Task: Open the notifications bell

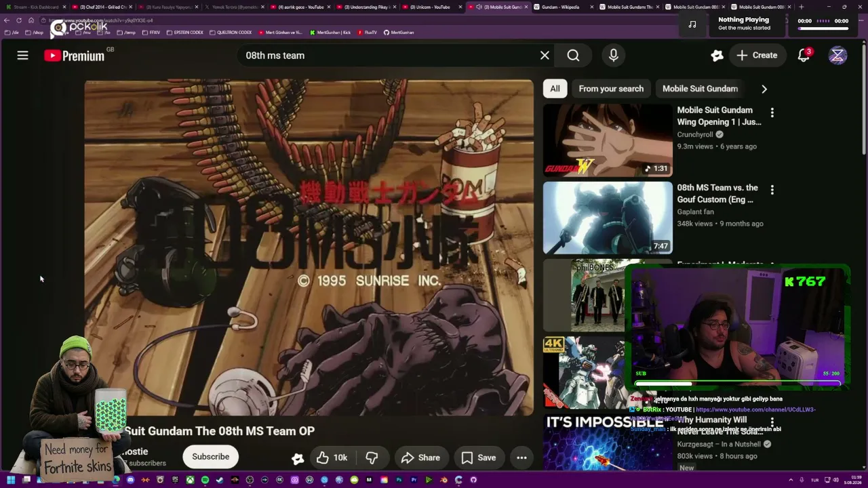Action: [x=804, y=56]
